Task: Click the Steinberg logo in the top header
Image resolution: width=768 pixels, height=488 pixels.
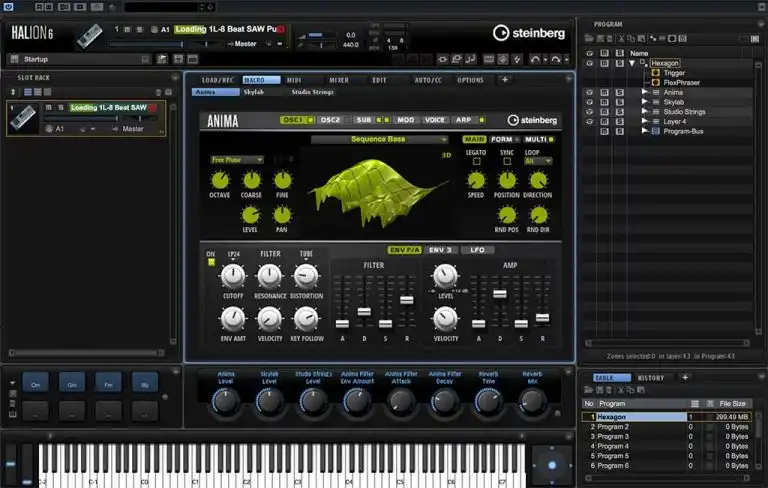Action: coord(528,33)
